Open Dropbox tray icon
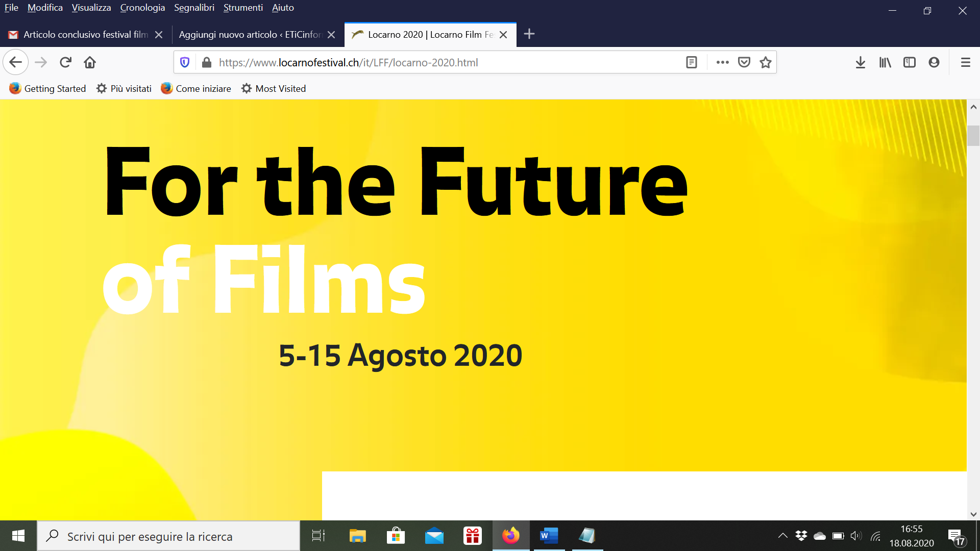The height and width of the screenshot is (551, 980). point(801,536)
